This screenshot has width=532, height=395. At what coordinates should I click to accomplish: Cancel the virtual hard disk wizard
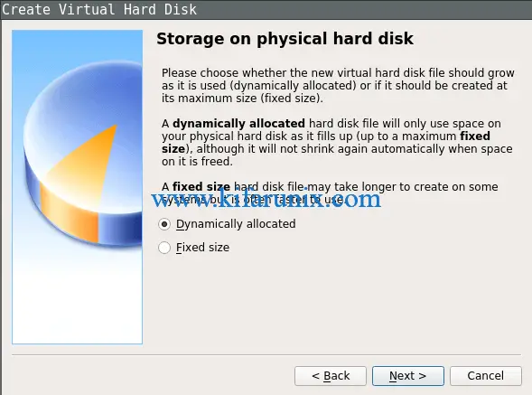pyautogui.click(x=486, y=376)
